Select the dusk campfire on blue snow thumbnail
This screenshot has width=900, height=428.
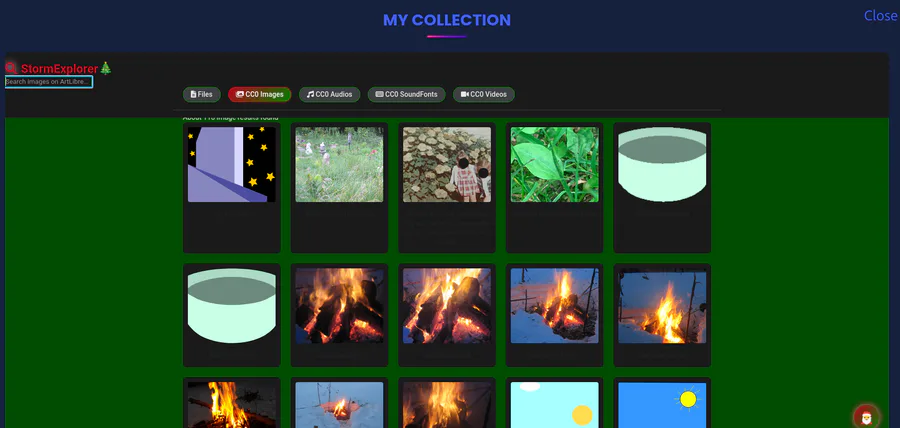[x=662, y=306]
